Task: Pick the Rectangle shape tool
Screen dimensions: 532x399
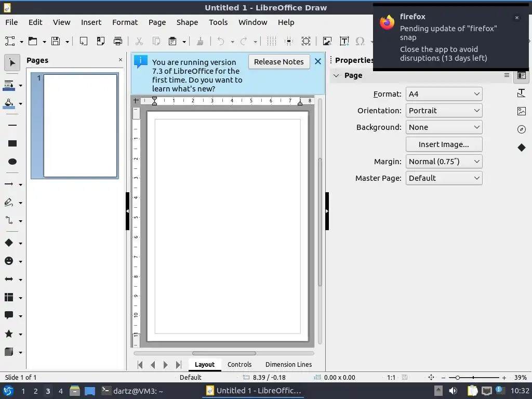Action: point(12,143)
